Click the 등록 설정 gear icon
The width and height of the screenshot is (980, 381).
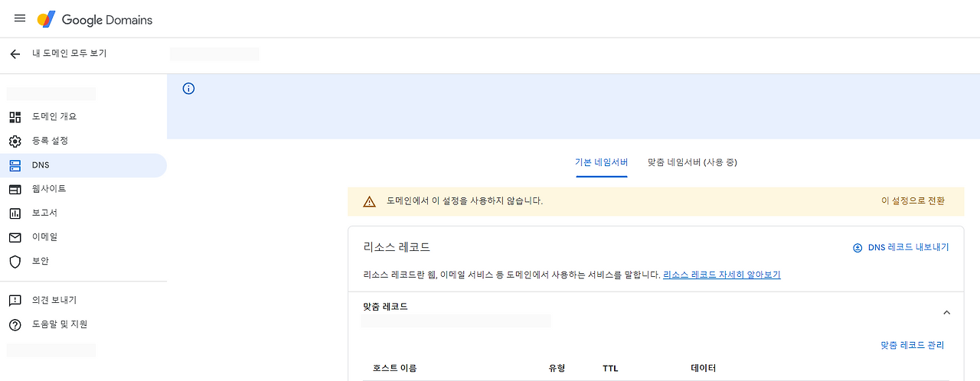pos(15,142)
